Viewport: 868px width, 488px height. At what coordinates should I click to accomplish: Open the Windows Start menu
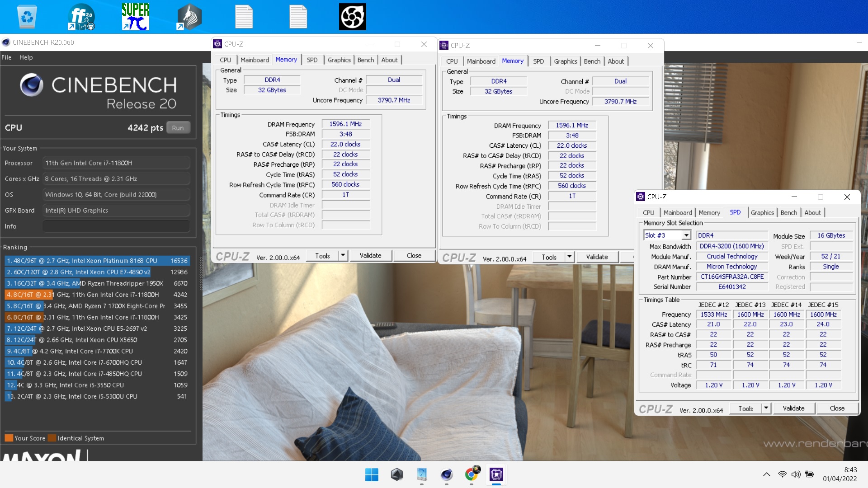pyautogui.click(x=372, y=474)
